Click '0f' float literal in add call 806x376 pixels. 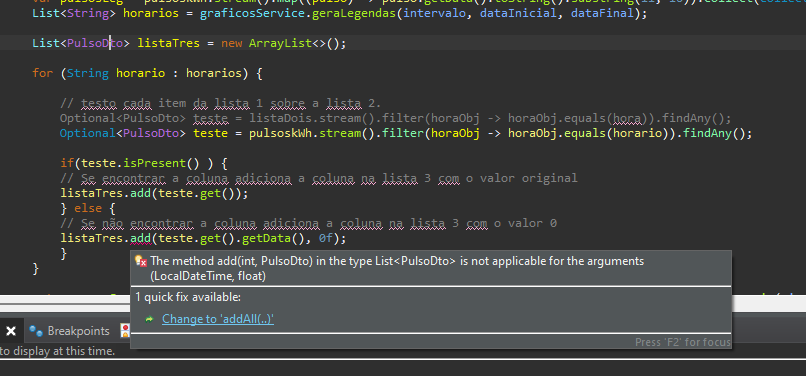[x=325, y=238]
